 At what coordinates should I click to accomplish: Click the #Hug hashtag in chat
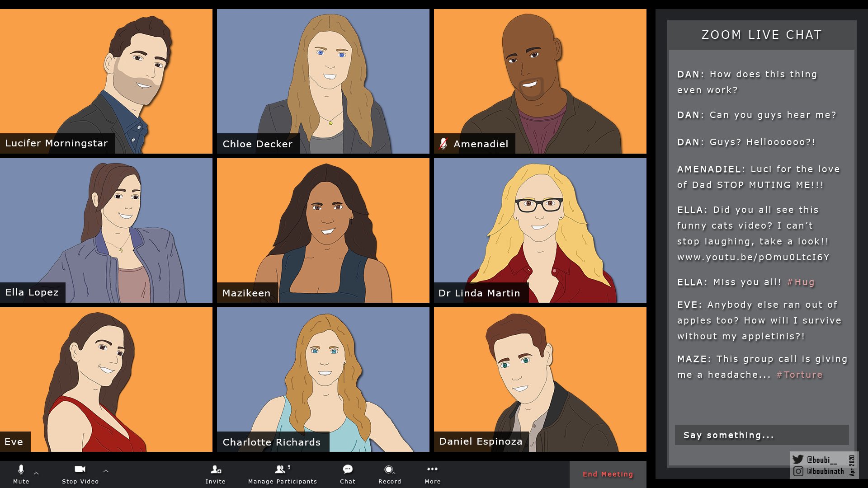pos(800,282)
